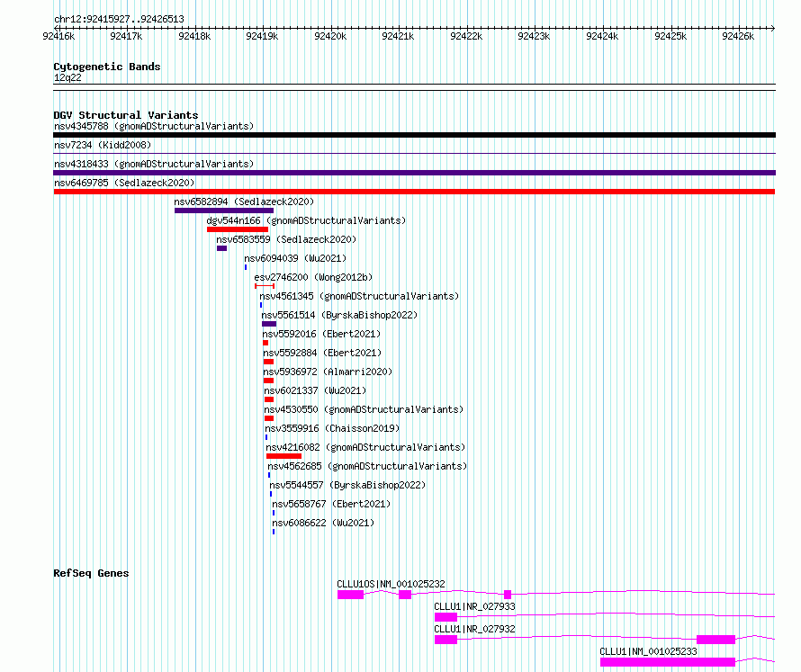Select the nsv4216082 gnomAD label
This screenshot has height=672, width=801.
(365, 447)
